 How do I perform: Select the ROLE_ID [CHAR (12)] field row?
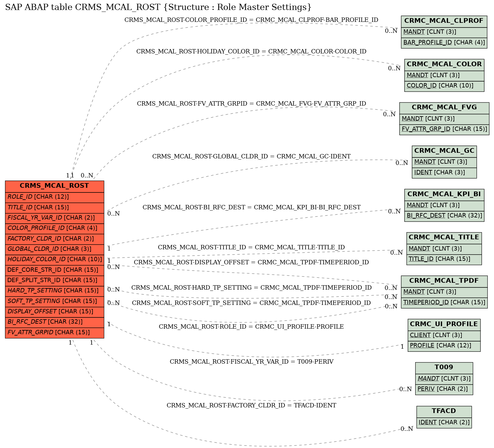(54, 197)
